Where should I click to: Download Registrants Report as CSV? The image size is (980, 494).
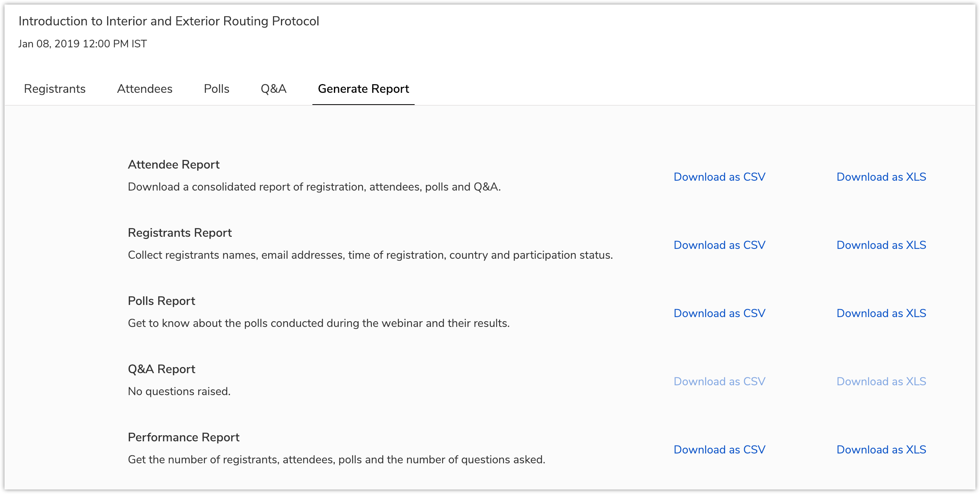(x=719, y=245)
